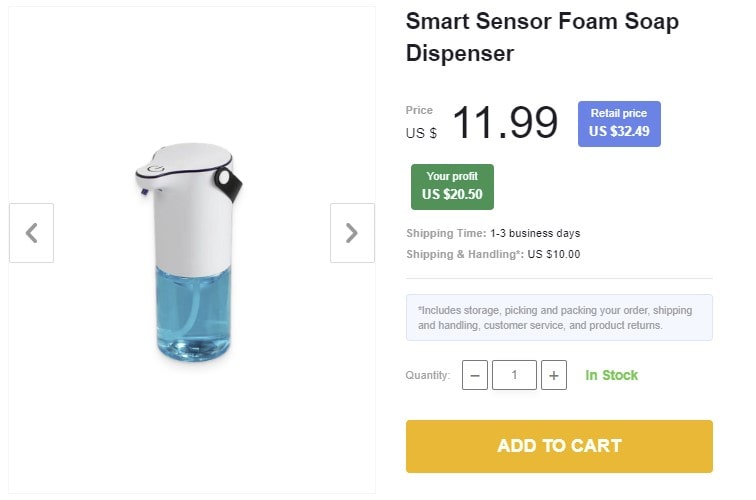Click the US $10.00 shipping cost
The width and height of the screenshot is (756, 500).
pos(554,254)
